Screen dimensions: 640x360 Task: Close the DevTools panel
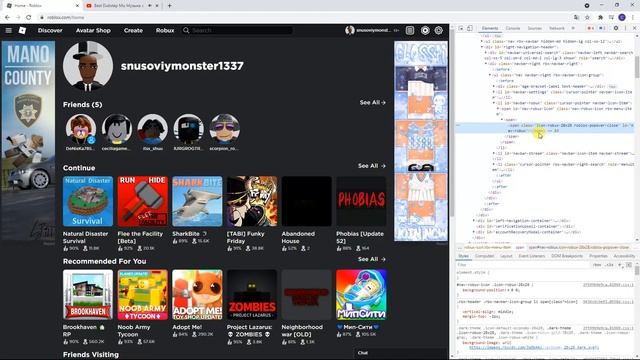[x=634, y=28]
